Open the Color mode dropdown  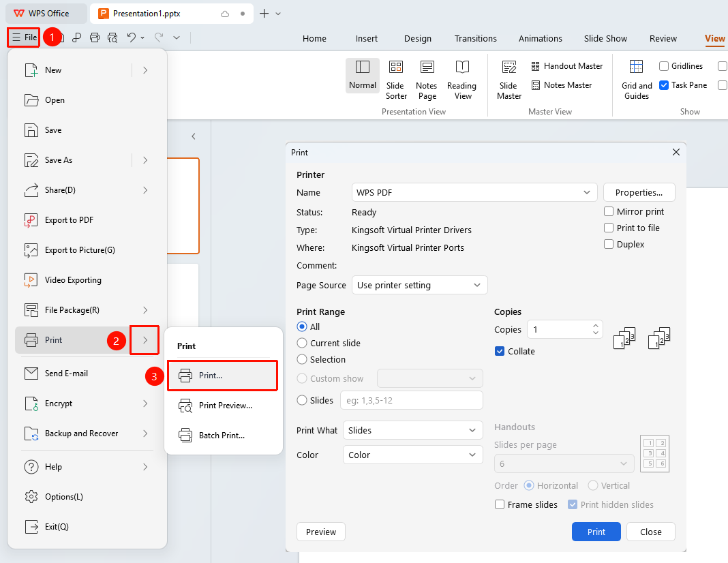[x=413, y=455]
